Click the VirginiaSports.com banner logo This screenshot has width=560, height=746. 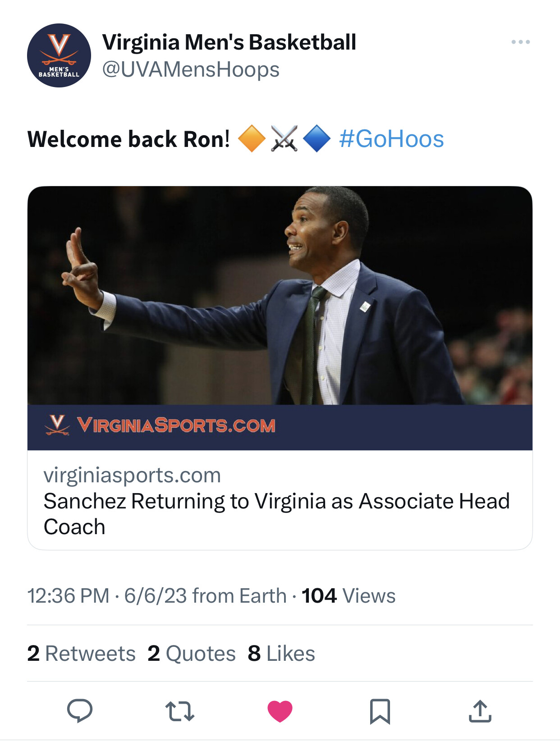click(x=161, y=425)
